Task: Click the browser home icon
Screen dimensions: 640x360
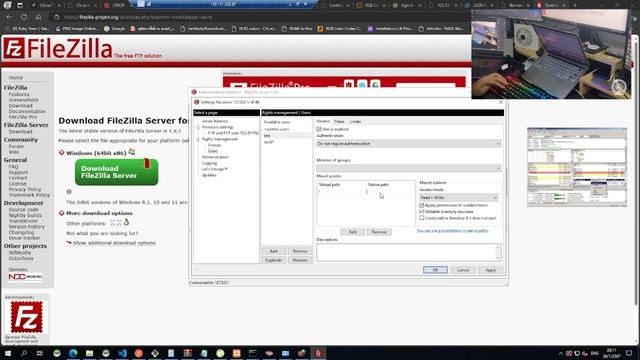Action: pos(38,17)
